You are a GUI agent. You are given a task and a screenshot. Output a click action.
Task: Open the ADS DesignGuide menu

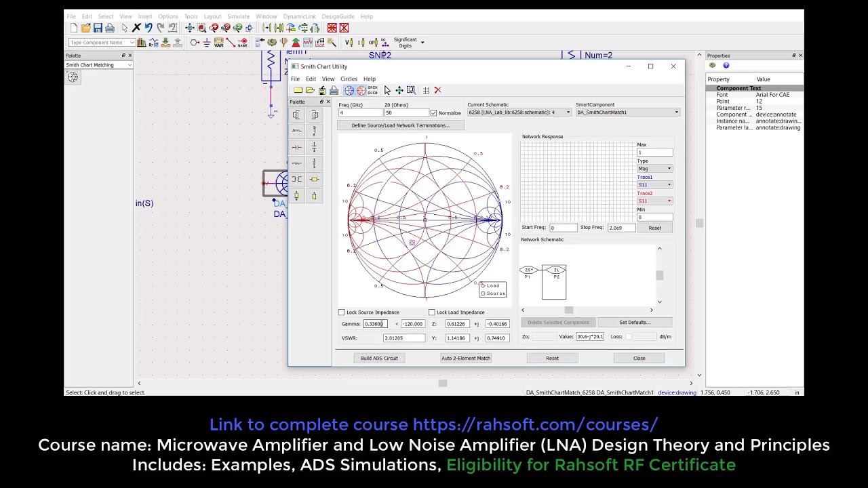(x=338, y=16)
